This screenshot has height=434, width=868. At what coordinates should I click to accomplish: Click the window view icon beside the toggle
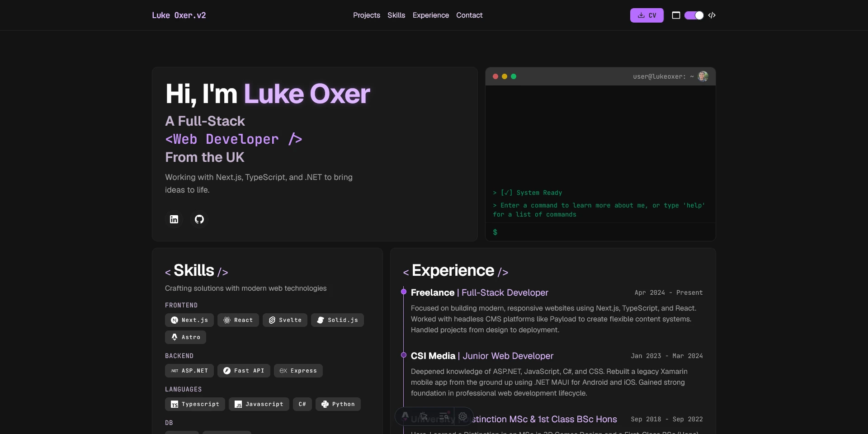(x=676, y=15)
